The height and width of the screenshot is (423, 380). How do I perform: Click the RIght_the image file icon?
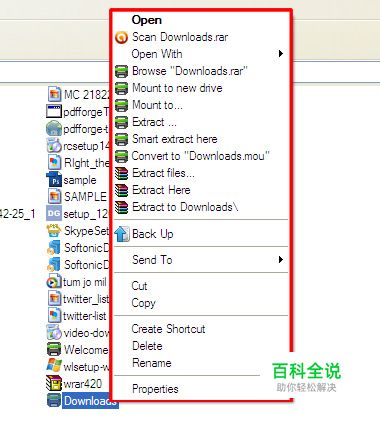coord(54,163)
